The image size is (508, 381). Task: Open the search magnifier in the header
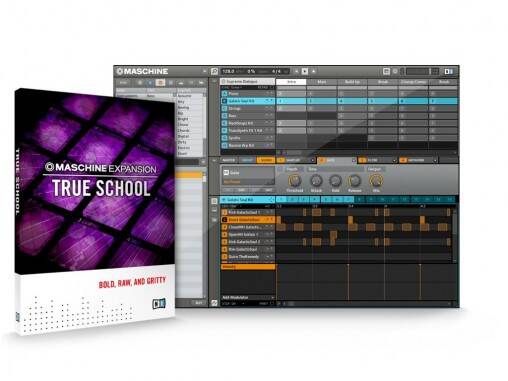pos(214,71)
